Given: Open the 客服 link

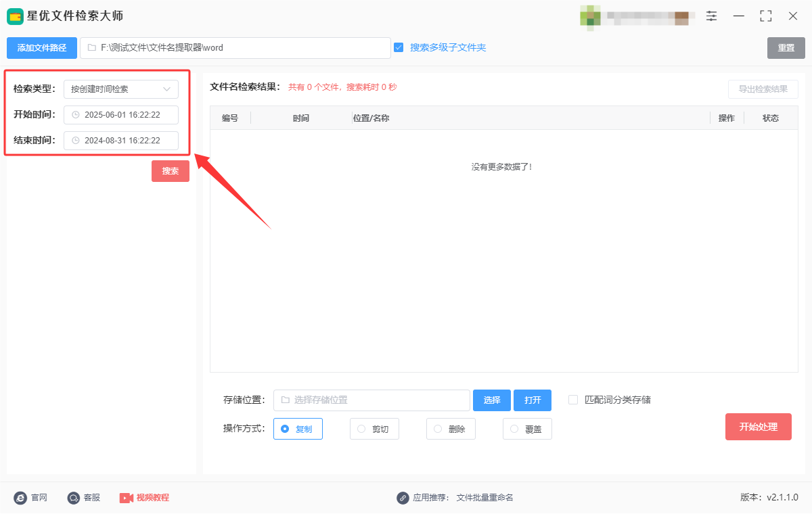Looking at the screenshot, I should click(x=92, y=498).
